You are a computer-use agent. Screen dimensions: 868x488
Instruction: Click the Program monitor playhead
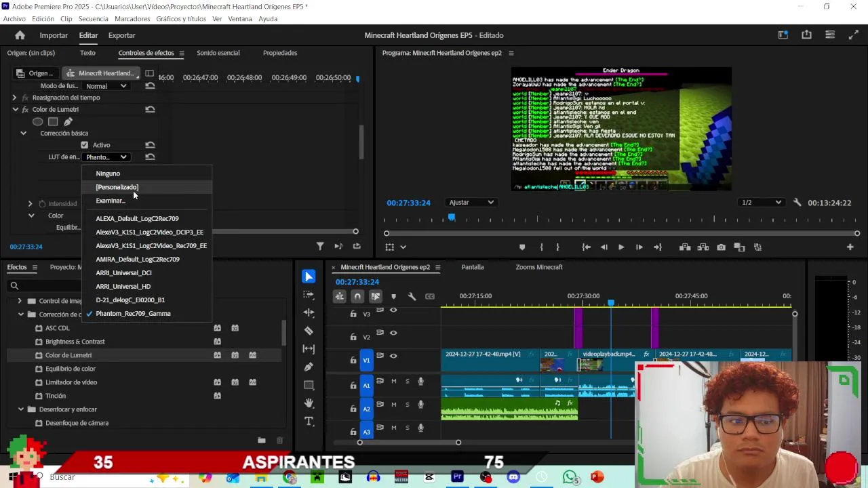click(x=452, y=218)
